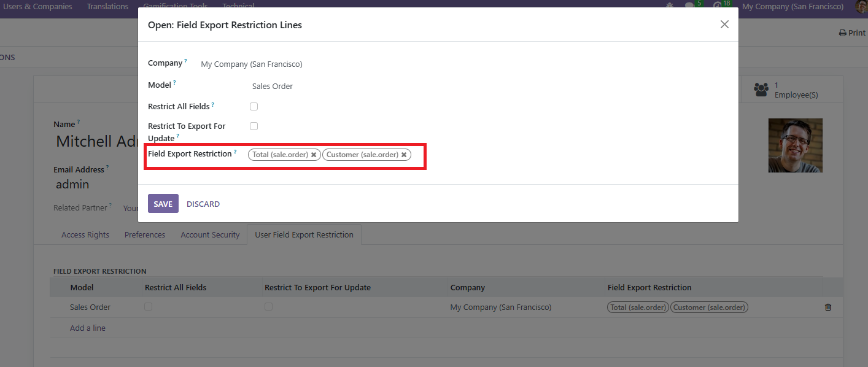This screenshot has height=367, width=868.
Task: Click the Employee(s) stat button icon
Action: click(761, 90)
